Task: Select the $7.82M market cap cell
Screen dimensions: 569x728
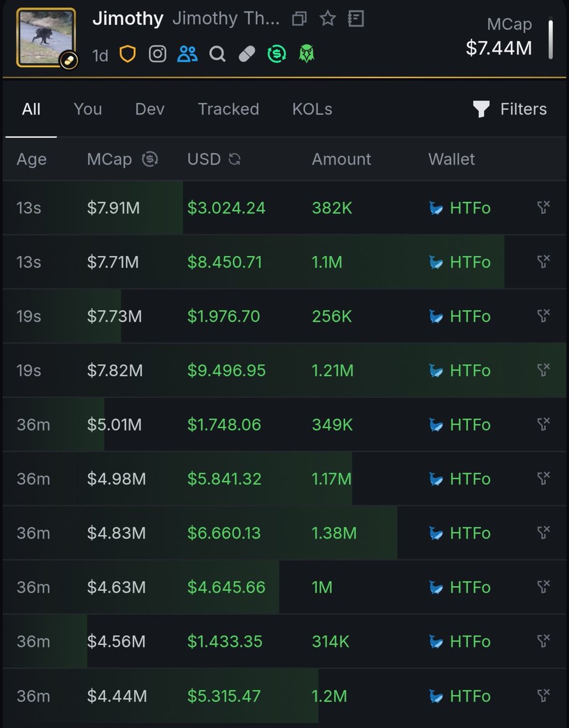Action: [115, 371]
